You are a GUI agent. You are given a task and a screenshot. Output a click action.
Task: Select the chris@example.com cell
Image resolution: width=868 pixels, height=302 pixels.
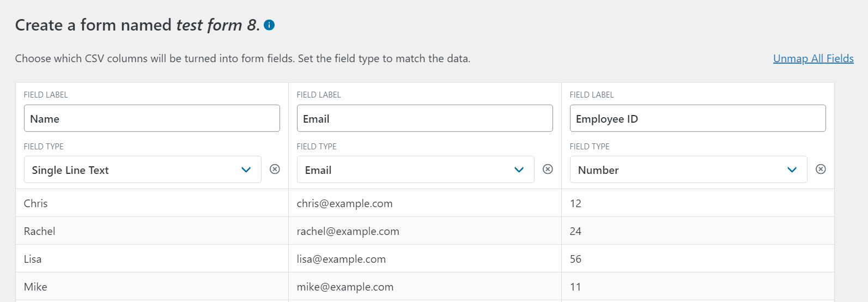tap(344, 203)
